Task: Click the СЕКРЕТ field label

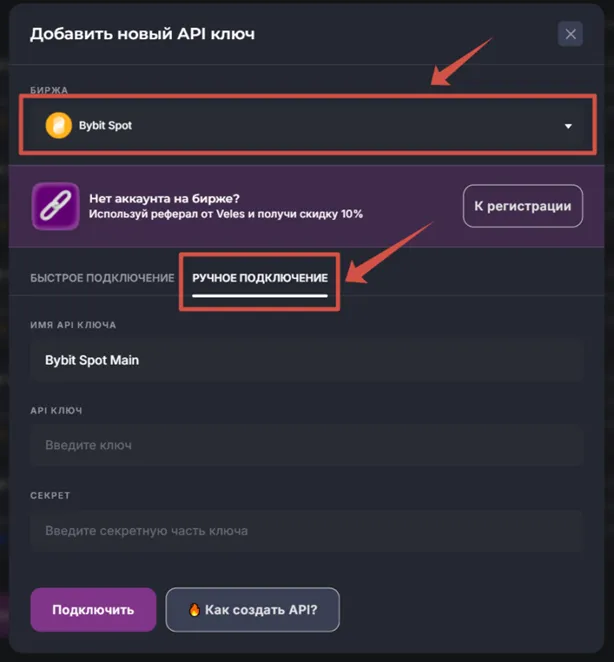Action: [x=50, y=495]
